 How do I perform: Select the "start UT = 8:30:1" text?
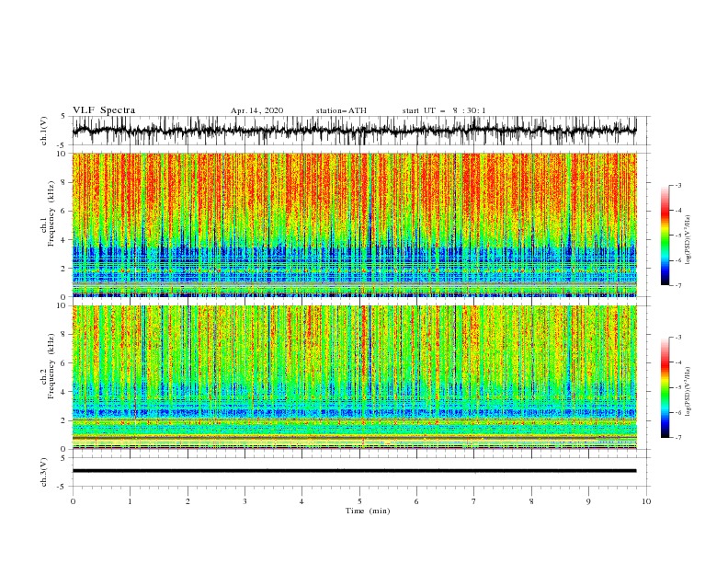click(444, 110)
